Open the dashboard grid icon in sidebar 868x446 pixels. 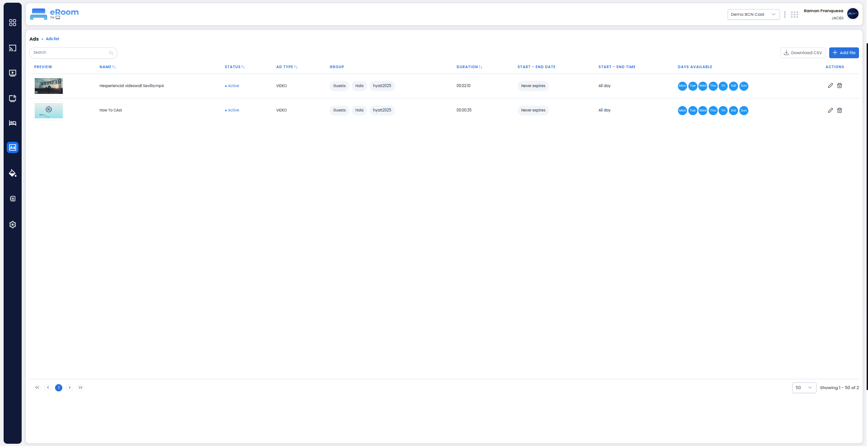click(x=13, y=23)
